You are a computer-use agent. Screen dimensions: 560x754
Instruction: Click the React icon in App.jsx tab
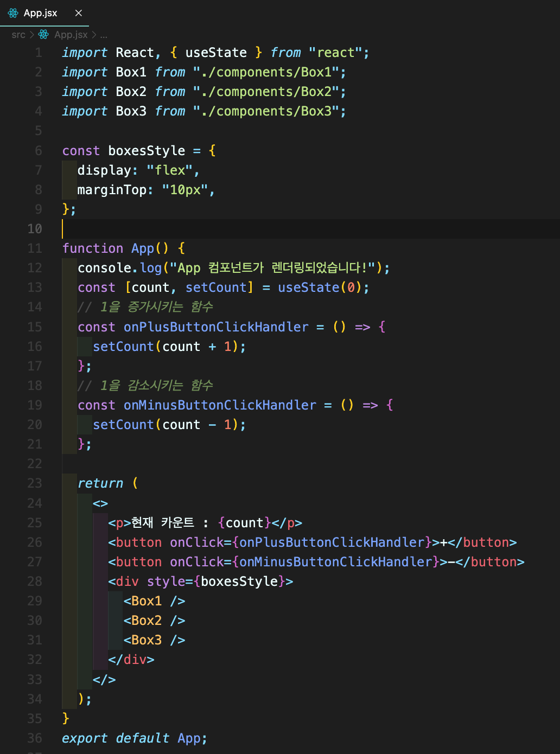tap(13, 13)
